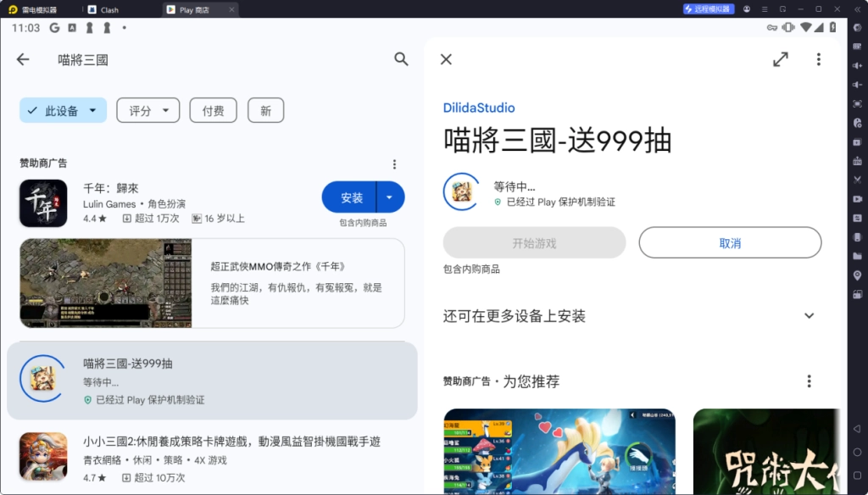Screen dimensions: 868x495
Task: Open the 小小三國2 search result
Action: 212,459
